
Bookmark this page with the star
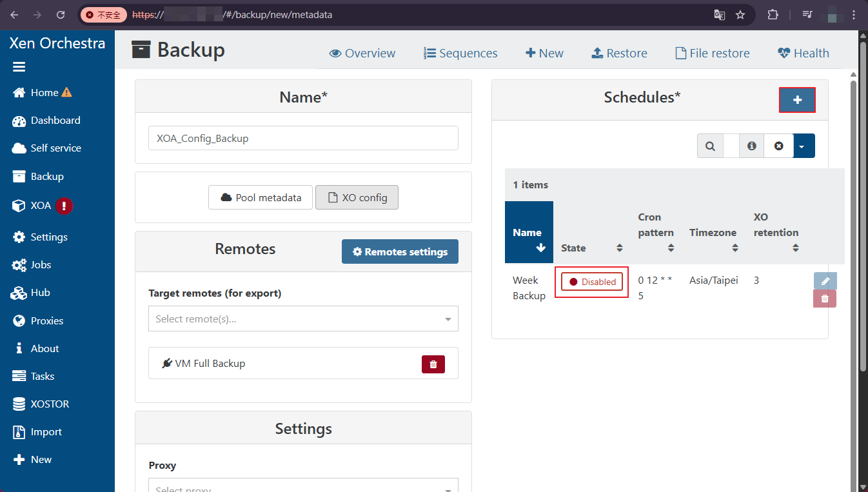coord(740,15)
